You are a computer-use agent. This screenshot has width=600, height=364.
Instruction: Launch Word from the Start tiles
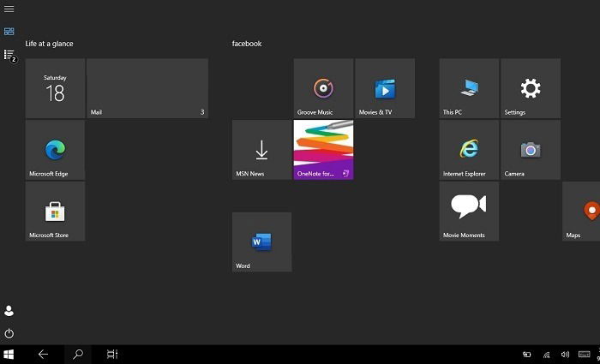[261, 242]
